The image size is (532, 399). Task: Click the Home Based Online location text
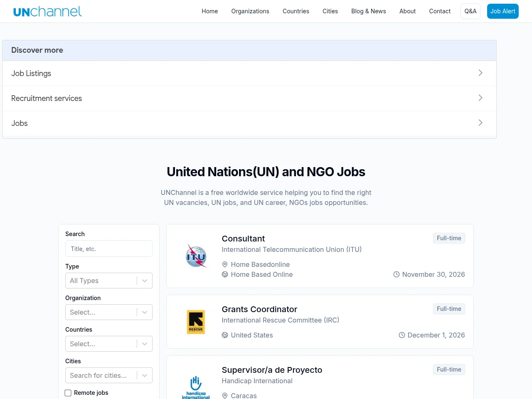262,274
